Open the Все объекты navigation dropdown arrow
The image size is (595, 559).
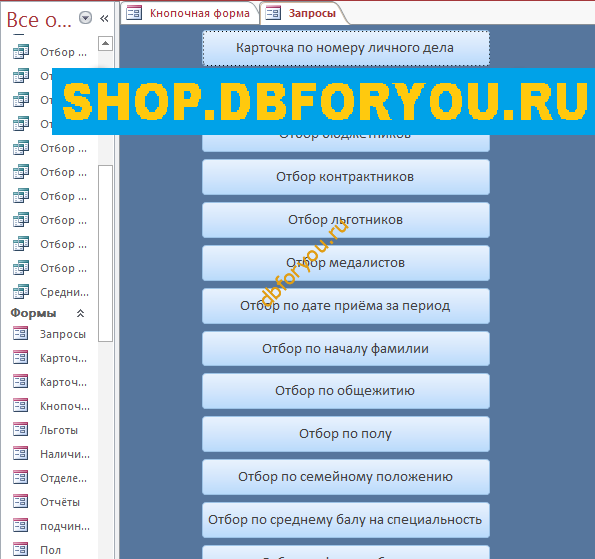(85, 18)
